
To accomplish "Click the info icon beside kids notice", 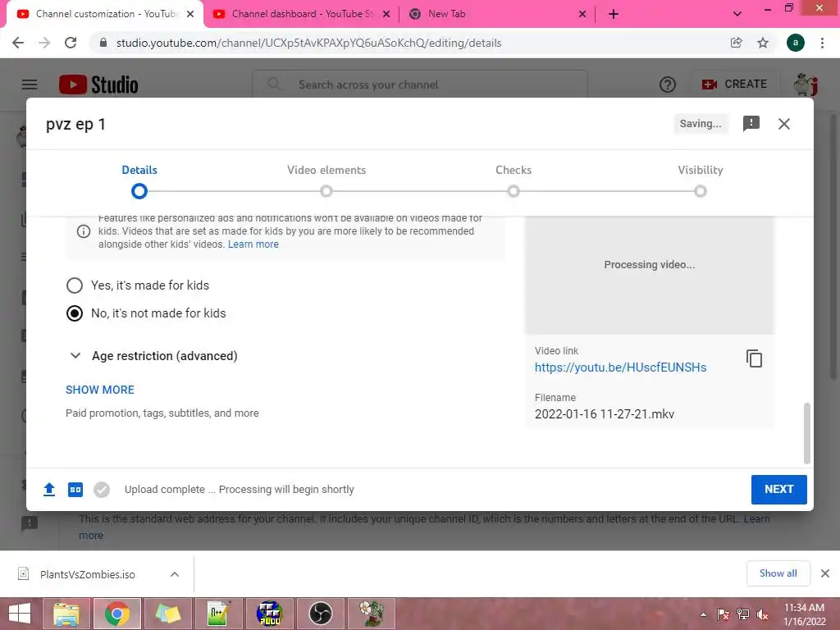I will 84,231.
